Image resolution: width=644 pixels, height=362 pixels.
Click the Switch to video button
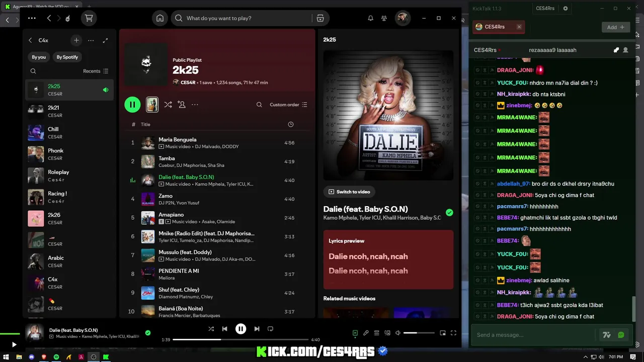pos(349,192)
